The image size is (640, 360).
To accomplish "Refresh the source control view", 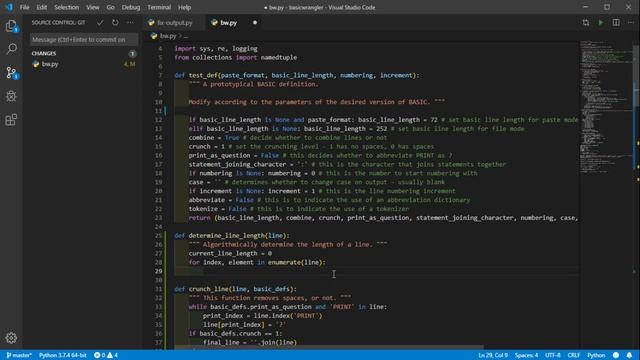I will pos(115,23).
